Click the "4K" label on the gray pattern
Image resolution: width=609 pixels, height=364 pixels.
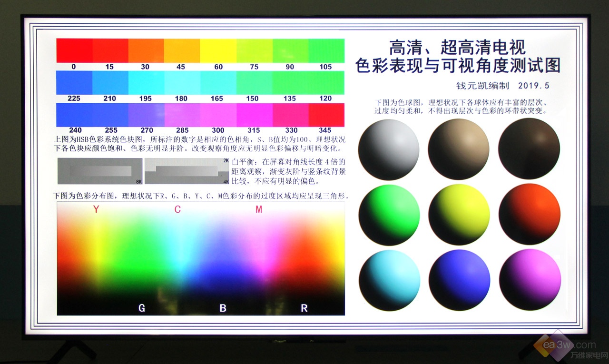click(226, 181)
